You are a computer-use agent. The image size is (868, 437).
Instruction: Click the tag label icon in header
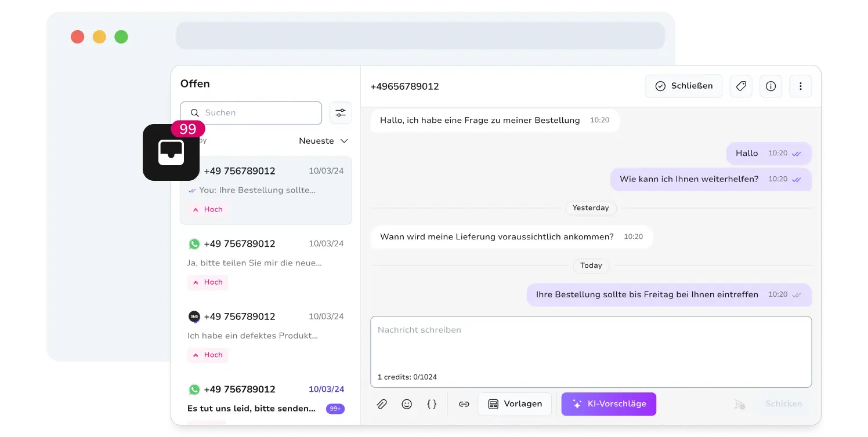[x=740, y=86]
